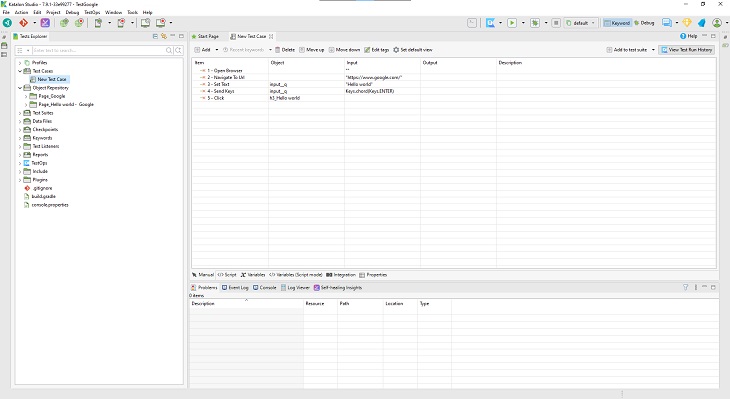Click the Katalon teal logo toolbar icon
The height and width of the screenshot is (399, 730).
(x=7, y=23)
